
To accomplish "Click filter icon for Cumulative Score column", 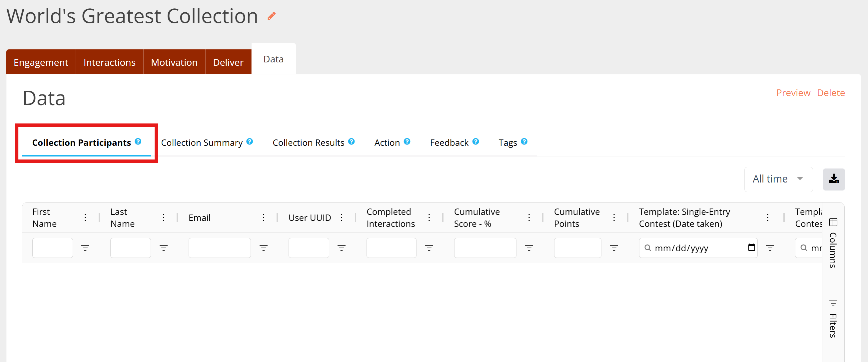I will click(529, 248).
